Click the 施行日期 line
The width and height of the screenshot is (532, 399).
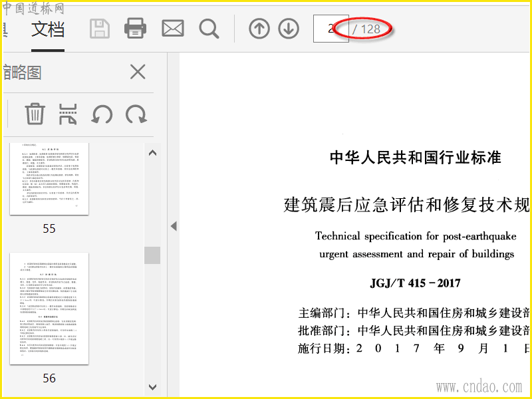point(414,348)
